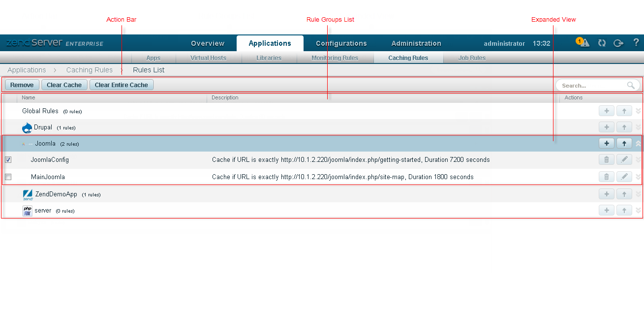Screen dimensions: 644x311
Task: Uncheck the JoomlaConfig rule checkbox
Action: coord(8,160)
